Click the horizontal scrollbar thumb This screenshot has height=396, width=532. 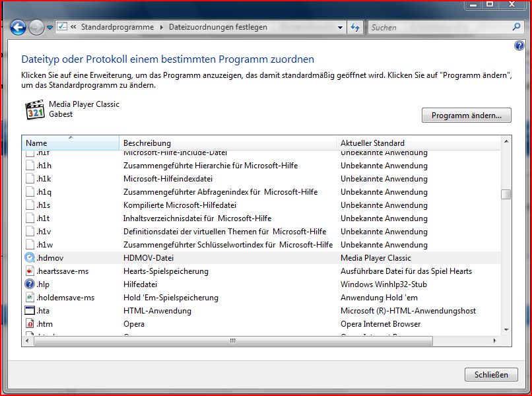[x=233, y=341]
